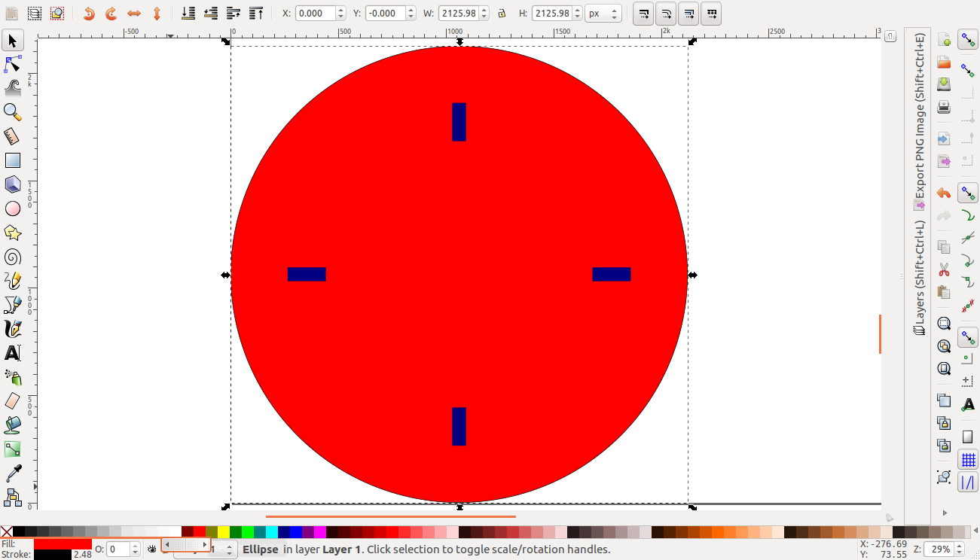Click the width W input field
This screenshot has height=560, width=980.
coord(457,14)
